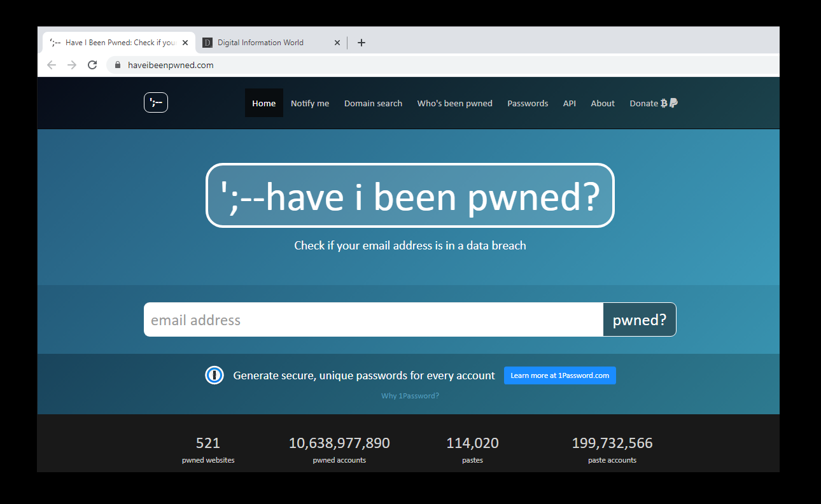Navigate to the Passwords page
Image resolution: width=821 pixels, height=504 pixels.
tap(528, 103)
